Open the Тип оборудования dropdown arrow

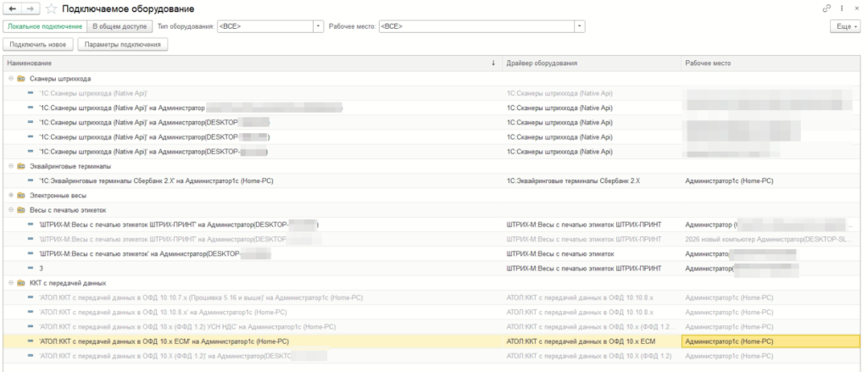319,26
